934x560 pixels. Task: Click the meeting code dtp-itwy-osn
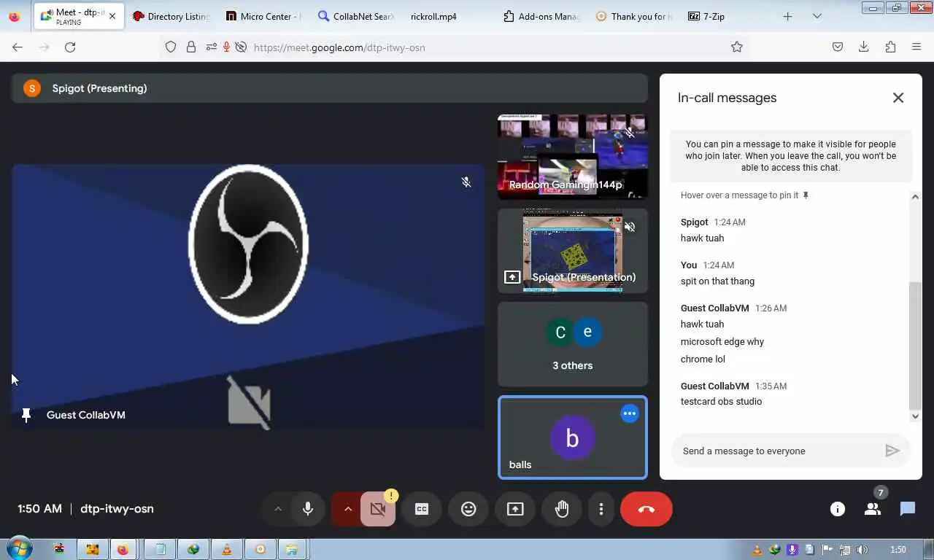pos(117,509)
